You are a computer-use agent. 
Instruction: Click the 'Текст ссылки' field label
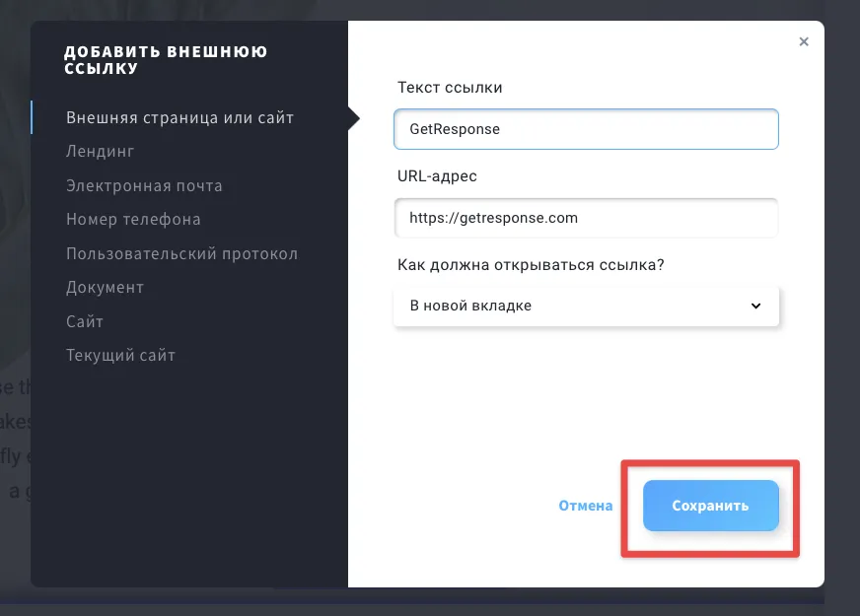point(450,88)
